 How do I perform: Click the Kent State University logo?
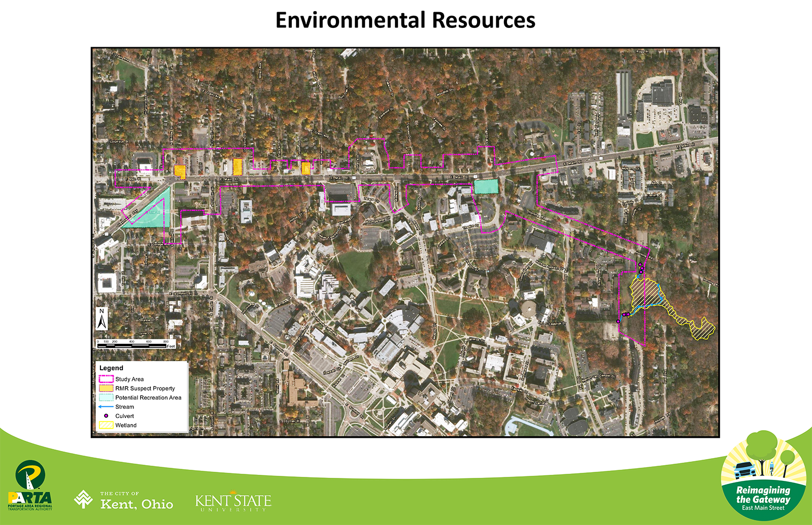233,502
